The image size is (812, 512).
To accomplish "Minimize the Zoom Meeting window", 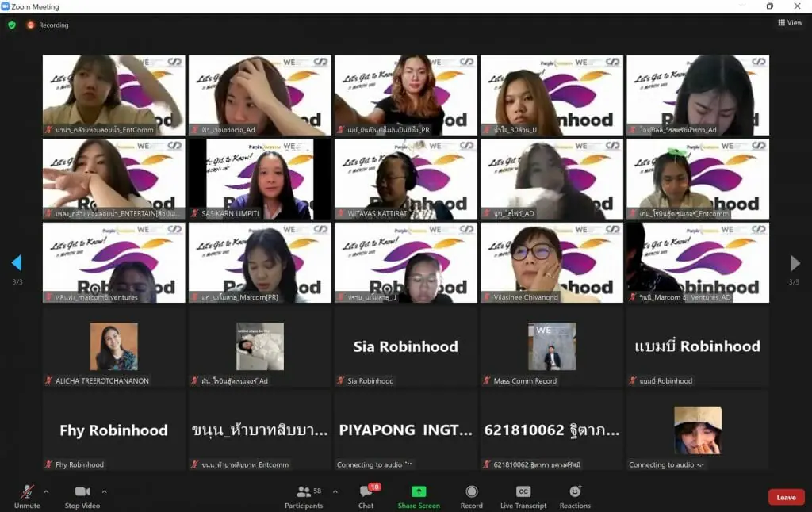I will (x=742, y=6).
